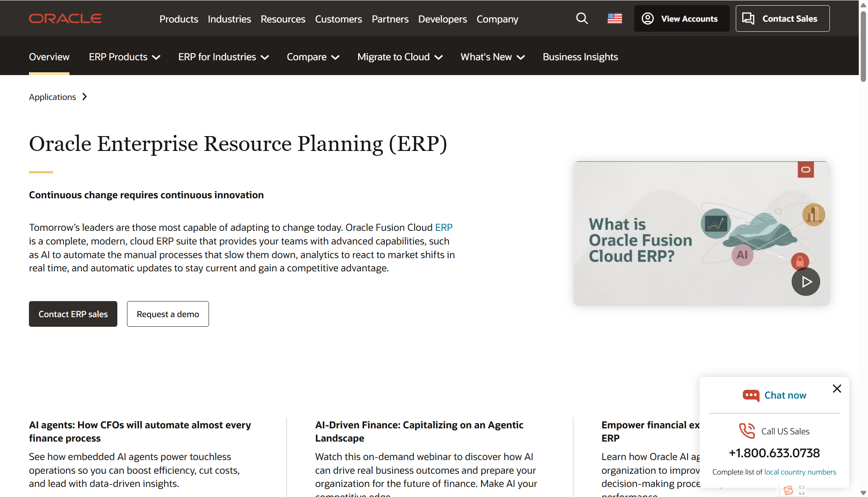Open the local country numbers link
The height and width of the screenshot is (497, 868).
pyautogui.click(x=800, y=472)
